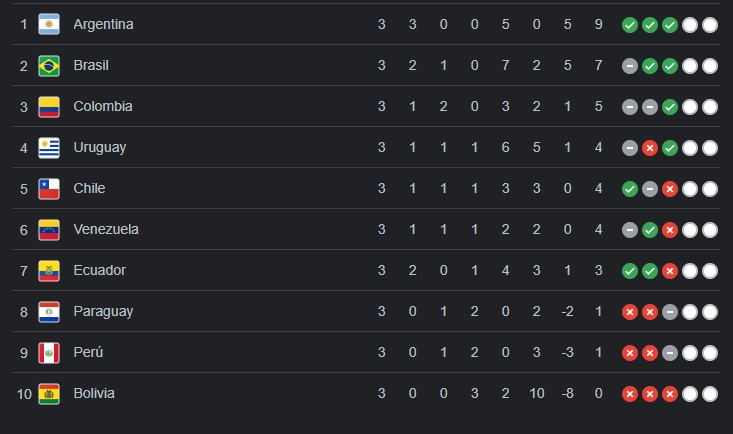Click the Colombia flag icon

coord(49,107)
